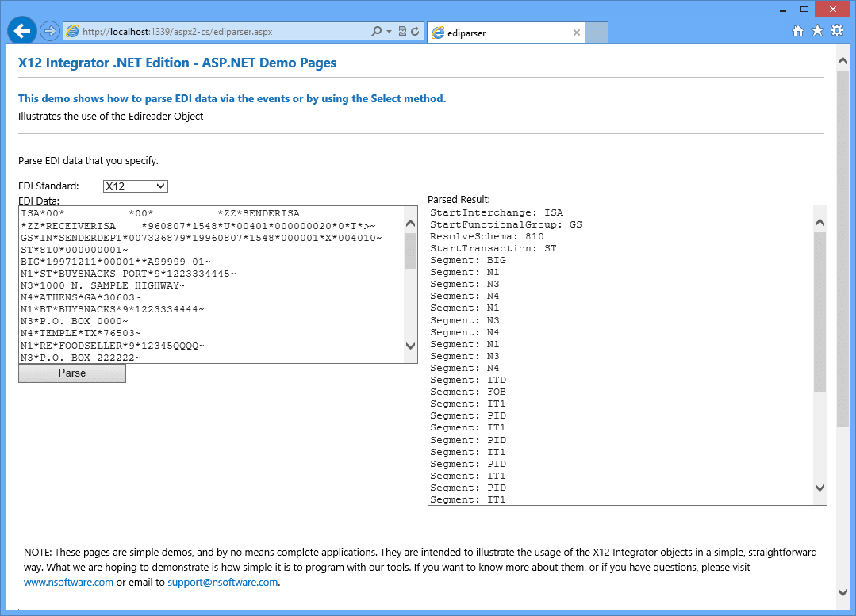Open the address bar dropdown arrow
Screen dimensions: 856x616
click(390, 31)
